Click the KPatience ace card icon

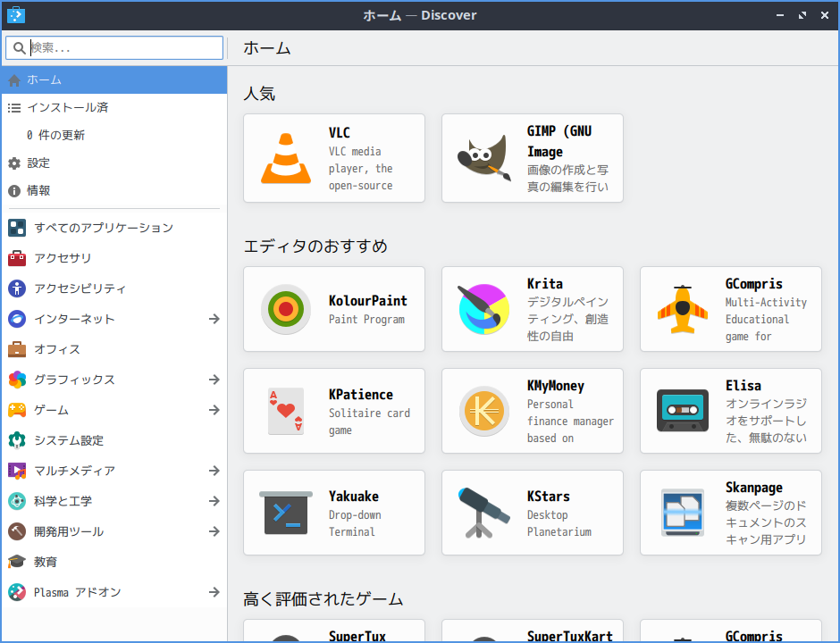pyautogui.click(x=286, y=411)
